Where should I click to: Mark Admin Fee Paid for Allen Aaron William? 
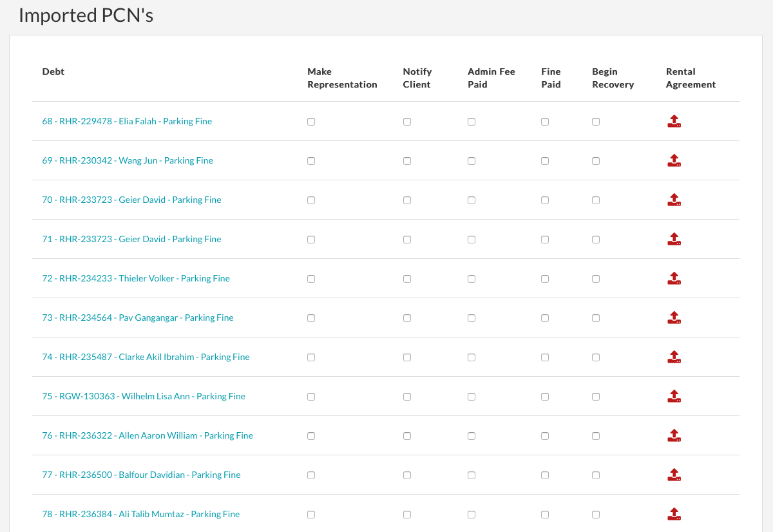tap(472, 436)
